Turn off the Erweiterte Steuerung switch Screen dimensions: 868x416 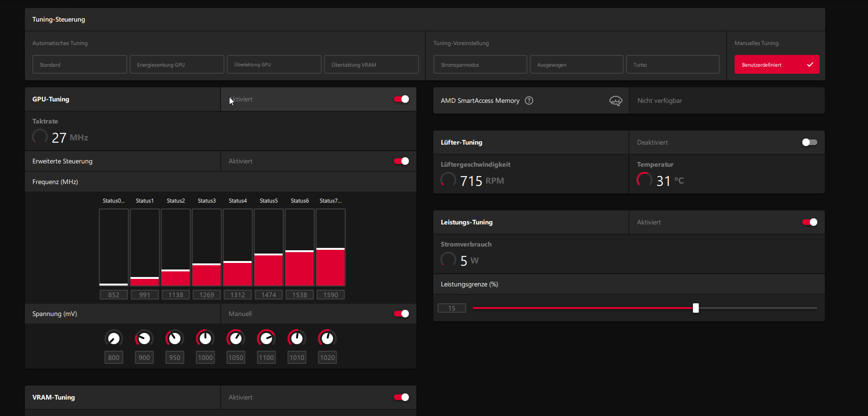pyautogui.click(x=401, y=161)
